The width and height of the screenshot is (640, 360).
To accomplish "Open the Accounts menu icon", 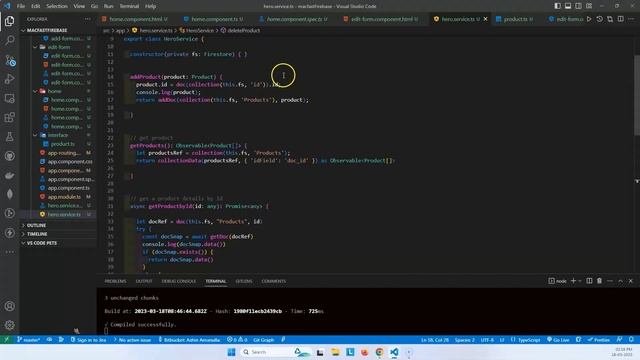I will click(9, 306).
